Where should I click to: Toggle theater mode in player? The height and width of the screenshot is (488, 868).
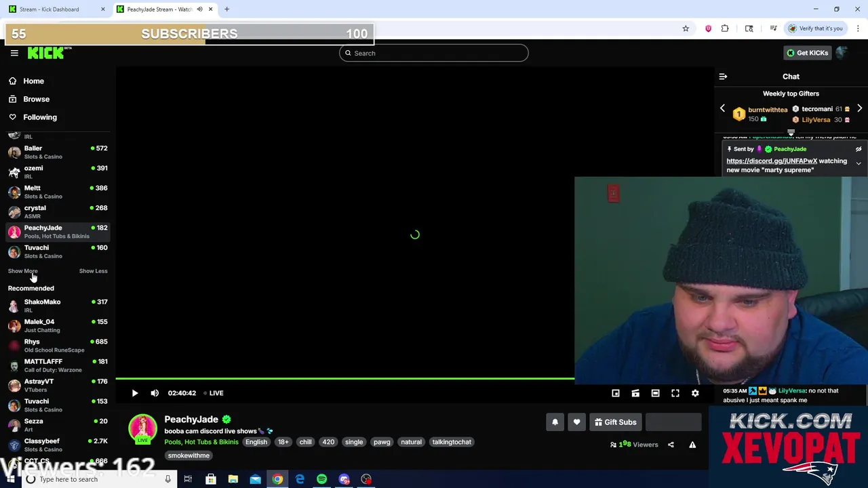click(x=655, y=393)
